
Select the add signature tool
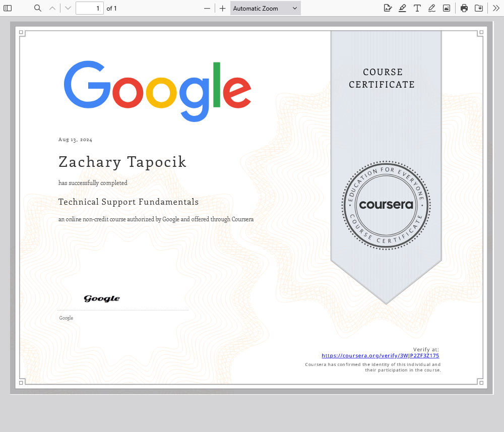coord(388,8)
